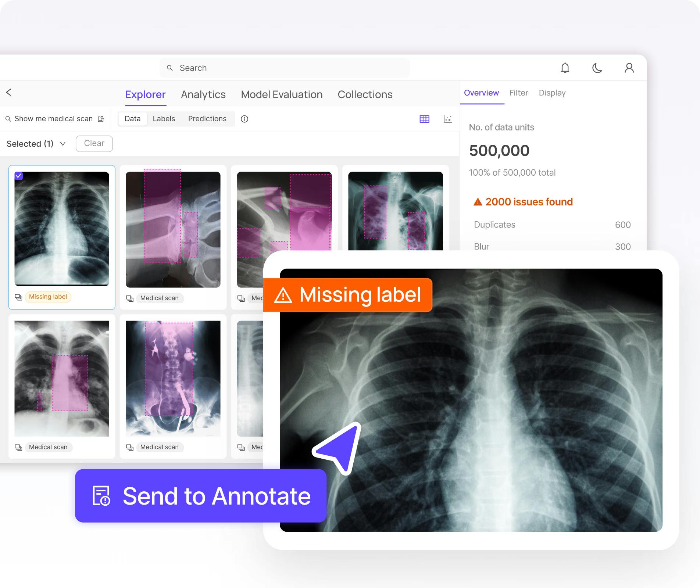The width and height of the screenshot is (700, 588).
Task: Click the orange Missing label banner
Action: pos(348,295)
